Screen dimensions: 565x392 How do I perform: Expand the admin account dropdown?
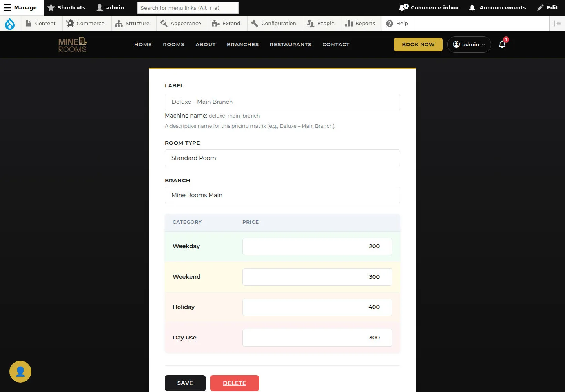point(469,44)
